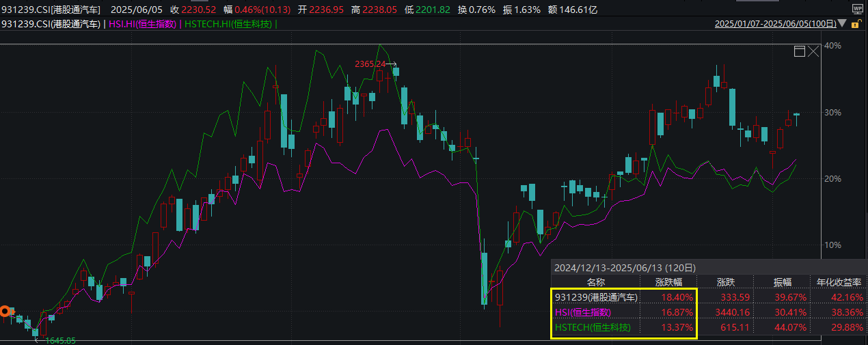Click the 42.16% annualized return cell
The height and width of the screenshot is (345, 868).
click(x=847, y=297)
